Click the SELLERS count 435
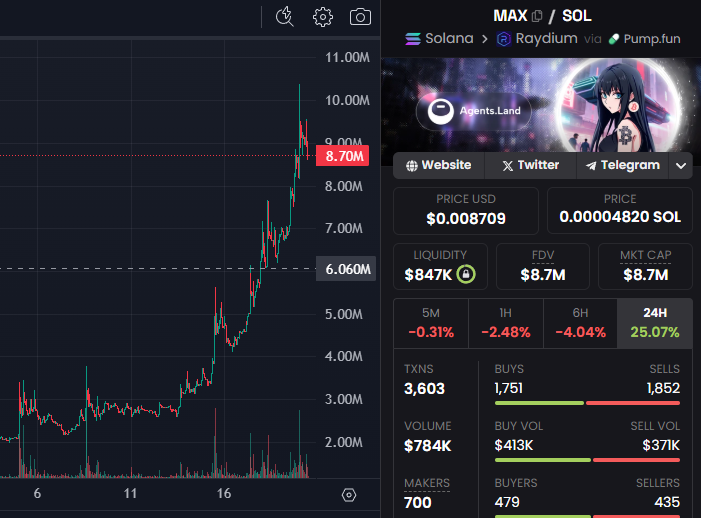701x518 pixels. tap(667, 502)
